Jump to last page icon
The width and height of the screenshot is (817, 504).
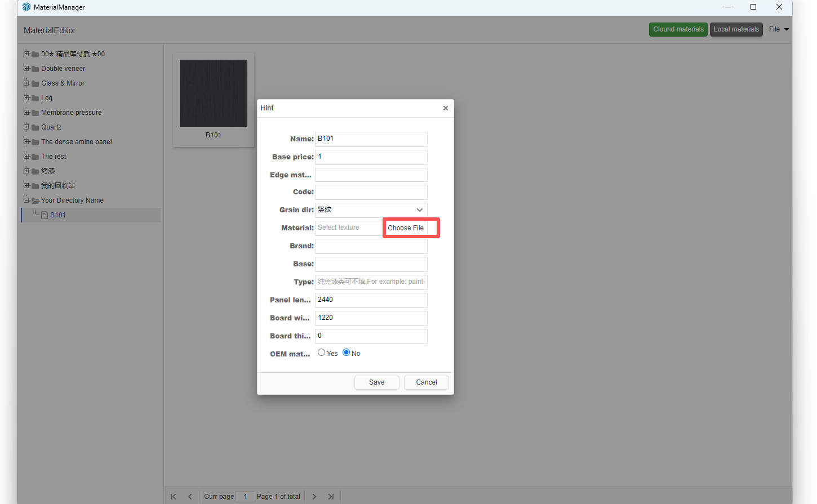[x=331, y=497]
